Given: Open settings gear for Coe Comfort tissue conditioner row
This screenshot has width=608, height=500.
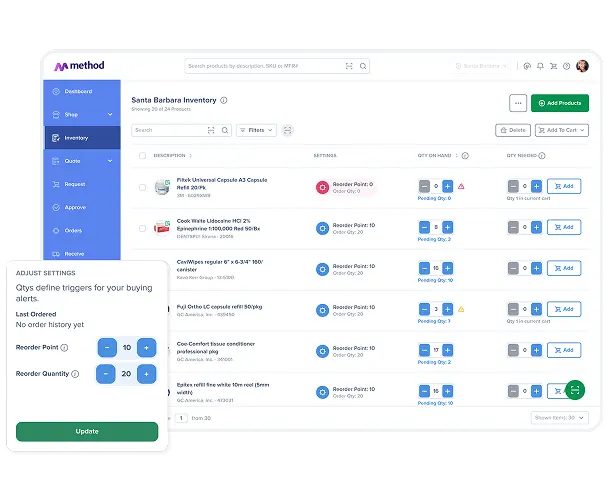Looking at the screenshot, I should pos(322,351).
